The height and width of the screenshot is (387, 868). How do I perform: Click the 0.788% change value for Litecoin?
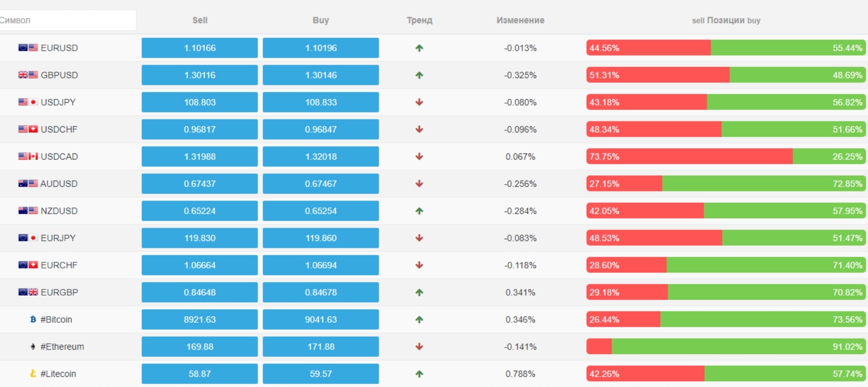pyautogui.click(x=520, y=373)
